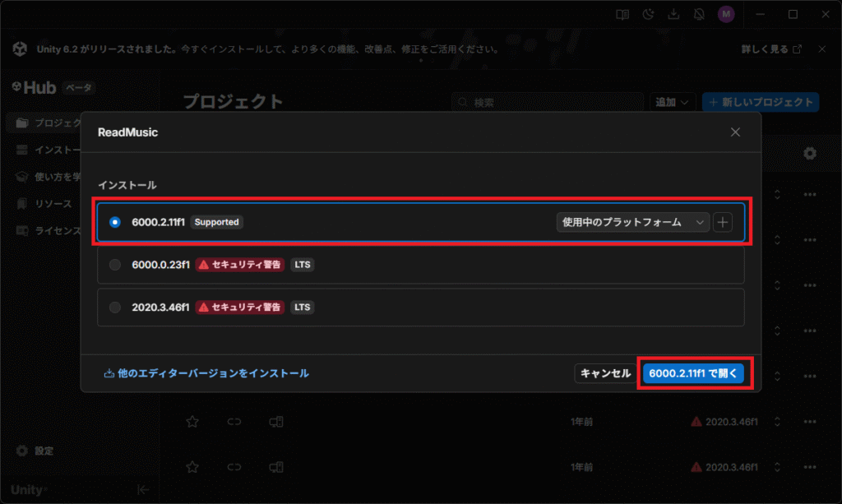
Task: Expand the 使用中のプラットフォーム dropdown
Action: point(632,222)
